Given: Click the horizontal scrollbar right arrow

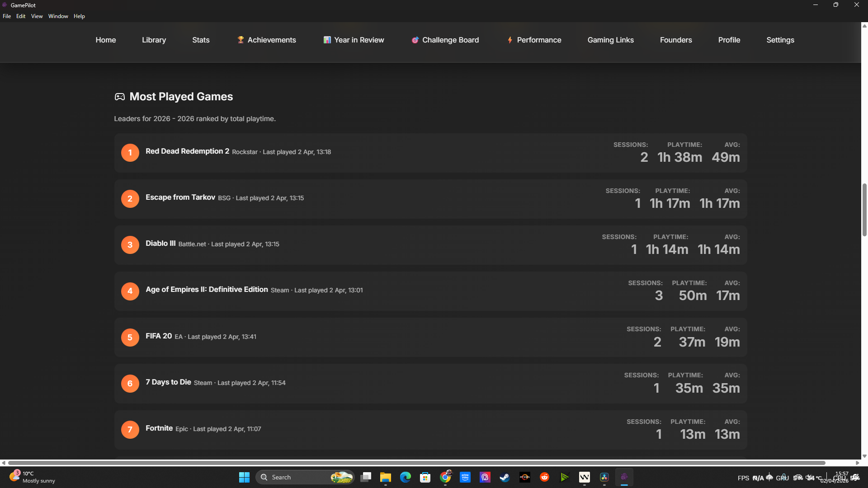Looking at the screenshot, I should point(857,463).
